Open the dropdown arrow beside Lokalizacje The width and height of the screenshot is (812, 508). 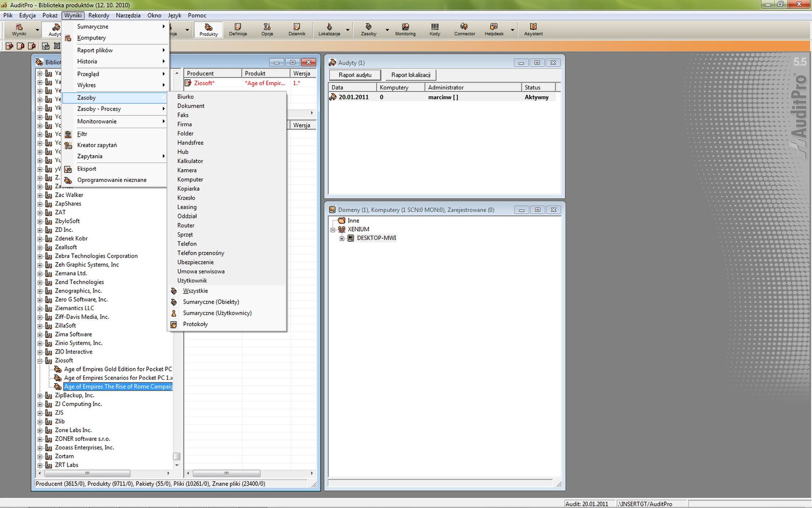[348, 30]
